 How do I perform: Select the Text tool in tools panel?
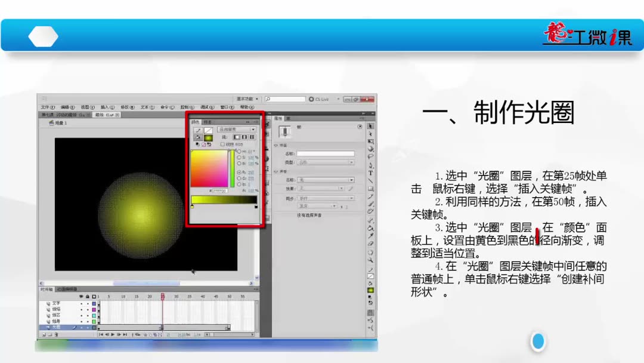tap(370, 173)
